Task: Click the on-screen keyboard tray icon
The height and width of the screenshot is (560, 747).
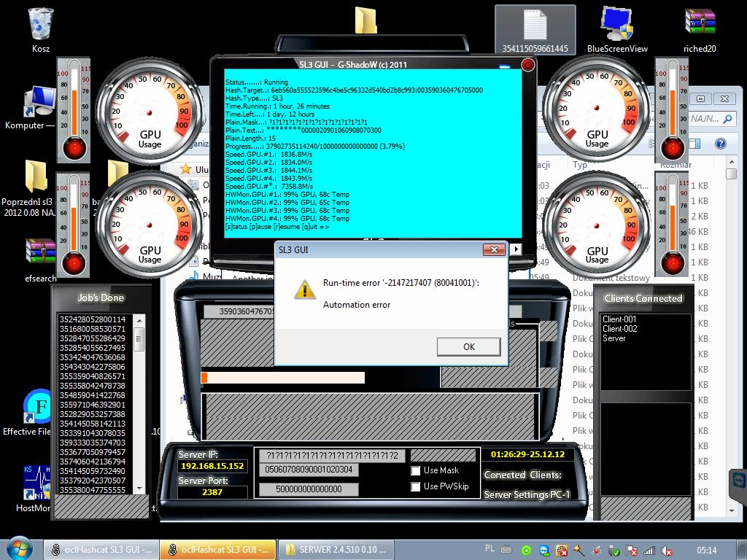Action: click(506, 550)
